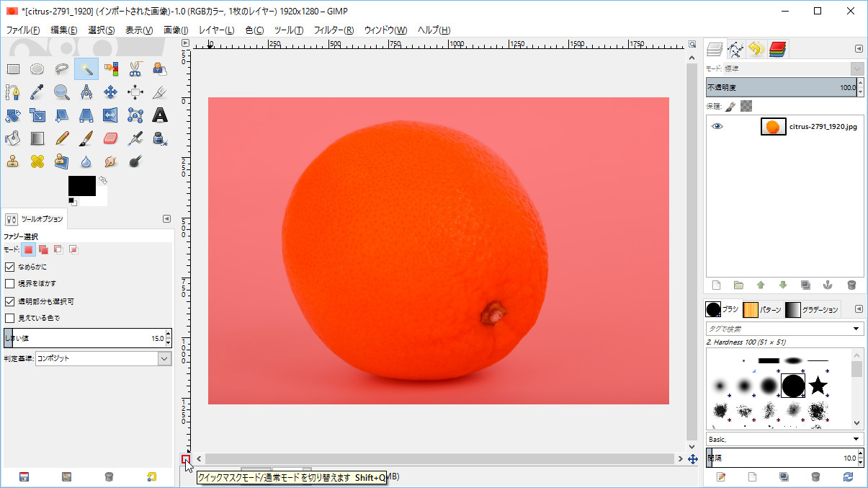This screenshot has width=868, height=488.
Task: Select the star-shaped brush thumbnail
Action: [x=818, y=386]
